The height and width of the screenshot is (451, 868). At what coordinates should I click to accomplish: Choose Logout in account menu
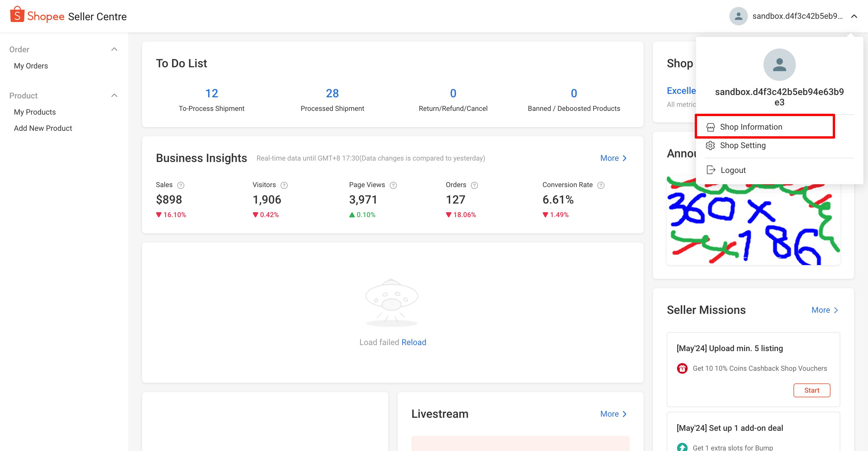pyautogui.click(x=733, y=170)
